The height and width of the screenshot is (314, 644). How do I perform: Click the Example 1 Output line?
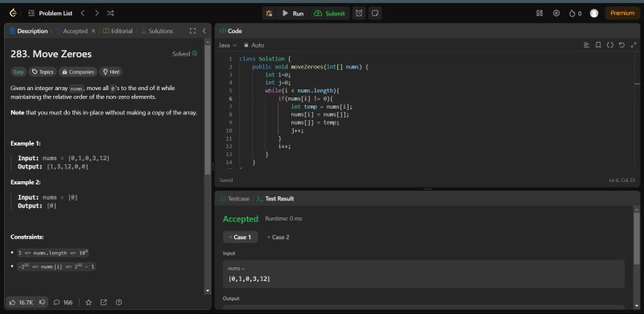click(x=53, y=167)
